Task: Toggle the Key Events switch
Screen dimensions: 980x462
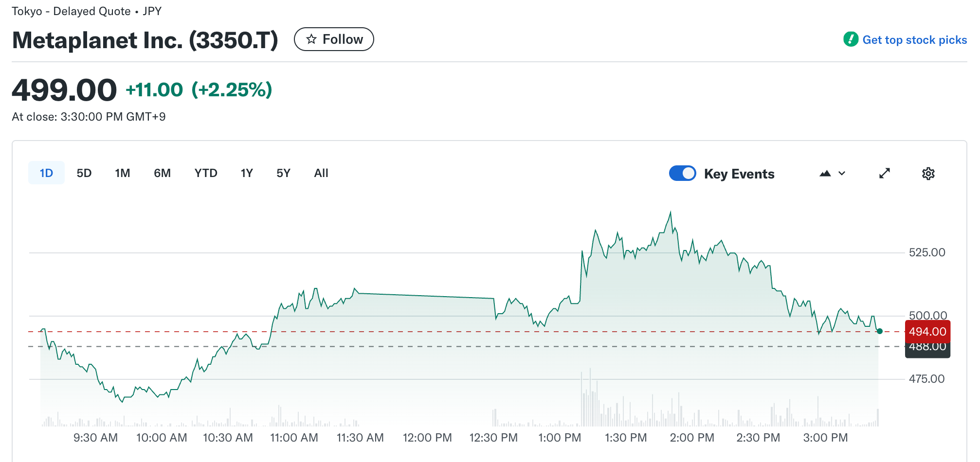Action: click(x=682, y=174)
